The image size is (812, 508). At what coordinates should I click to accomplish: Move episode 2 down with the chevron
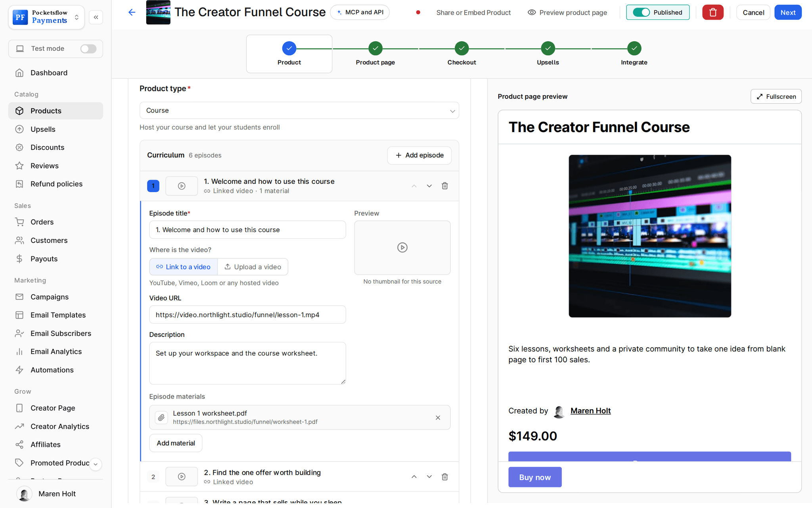coord(429,477)
